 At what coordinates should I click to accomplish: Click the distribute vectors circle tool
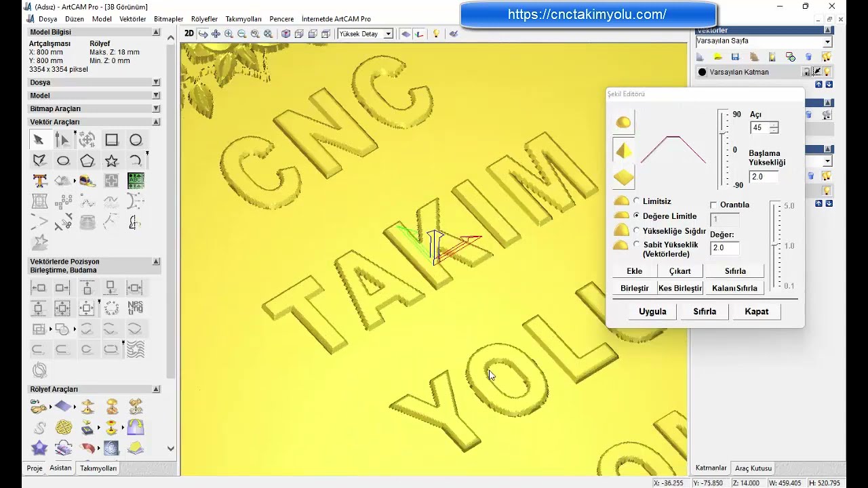(111, 308)
